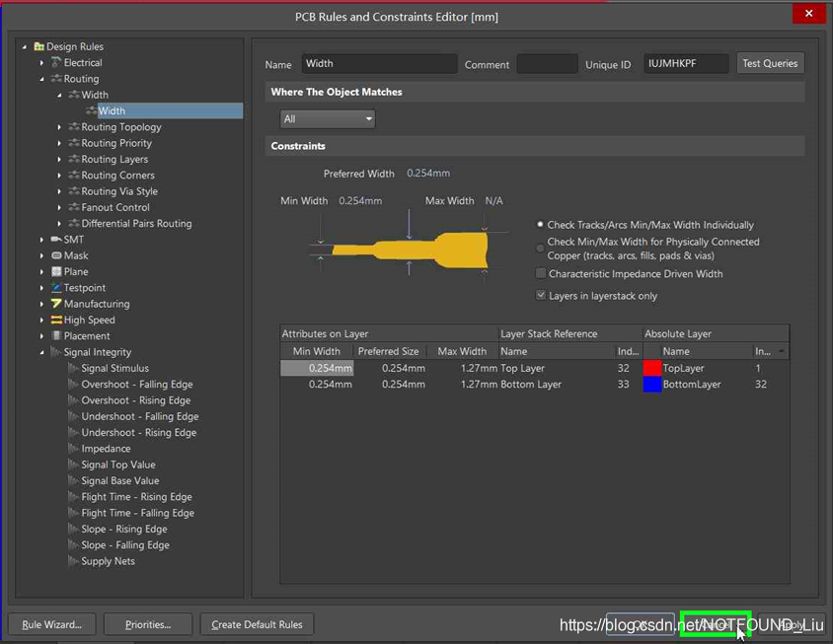Click Top Layer Min Width cell
The width and height of the screenshot is (833, 644).
tap(317, 368)
